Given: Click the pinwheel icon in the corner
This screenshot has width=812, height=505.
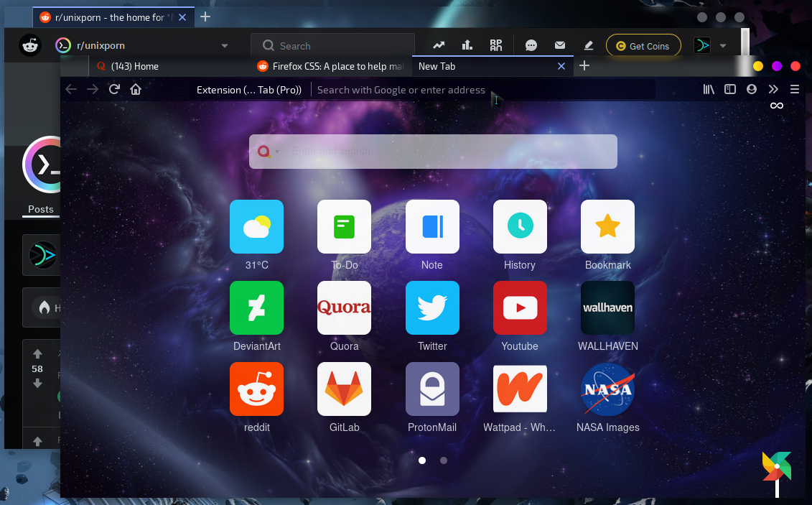Looking at the screenshot, I should (x=777, y=473).
